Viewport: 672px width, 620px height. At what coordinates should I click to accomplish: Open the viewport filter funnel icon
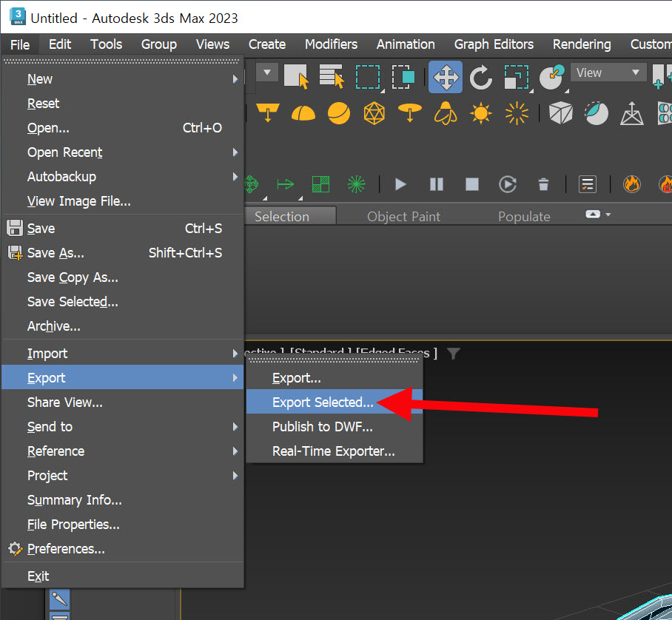454,353
